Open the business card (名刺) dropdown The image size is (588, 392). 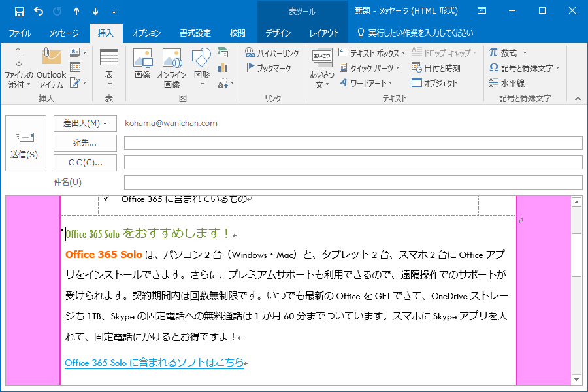[x=78, y=52]
